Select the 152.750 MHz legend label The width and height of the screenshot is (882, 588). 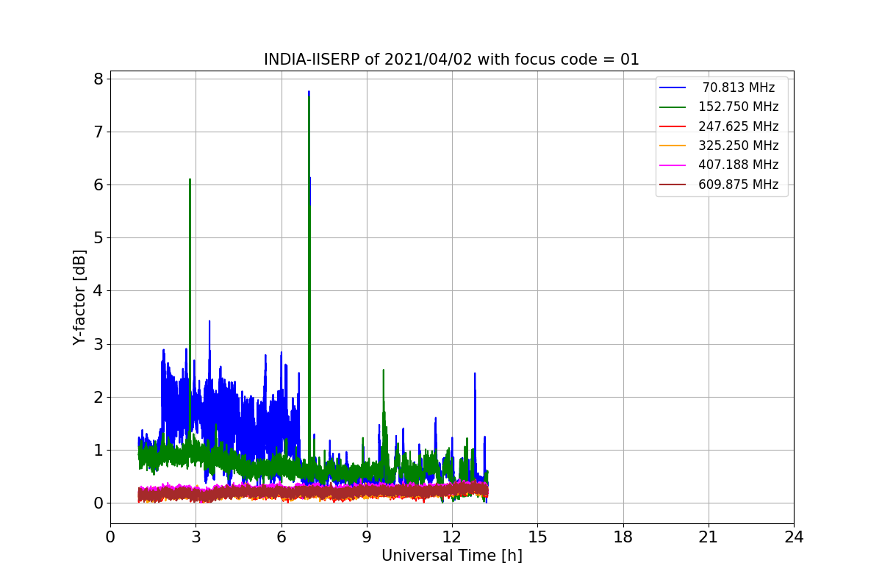click(739, 107)
